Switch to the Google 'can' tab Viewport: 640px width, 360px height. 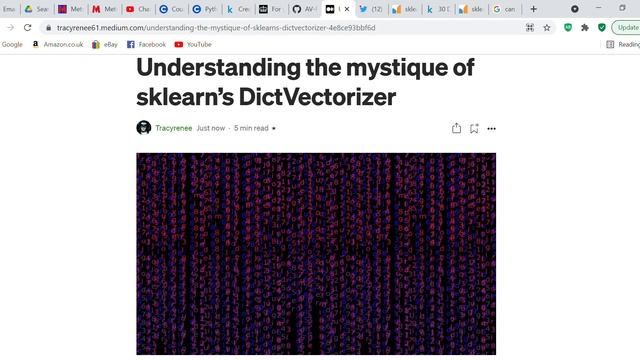click(504, 9)
